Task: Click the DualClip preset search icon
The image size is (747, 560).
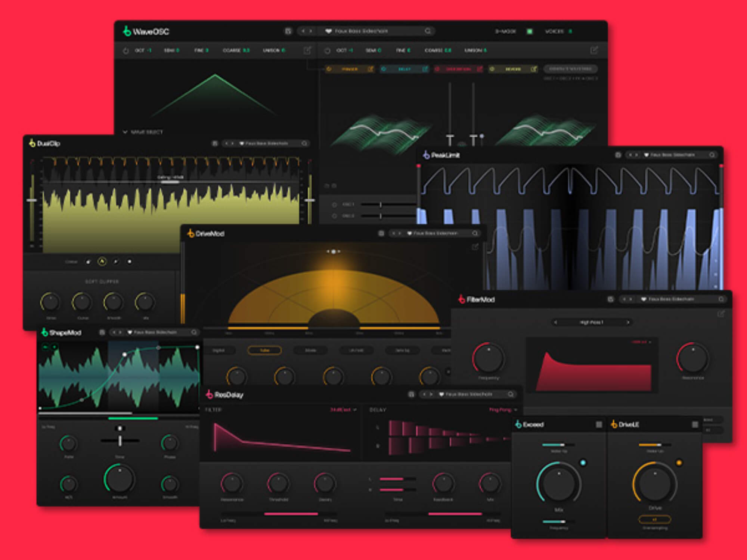Action: pyautogui.click(x=304, y=143)
